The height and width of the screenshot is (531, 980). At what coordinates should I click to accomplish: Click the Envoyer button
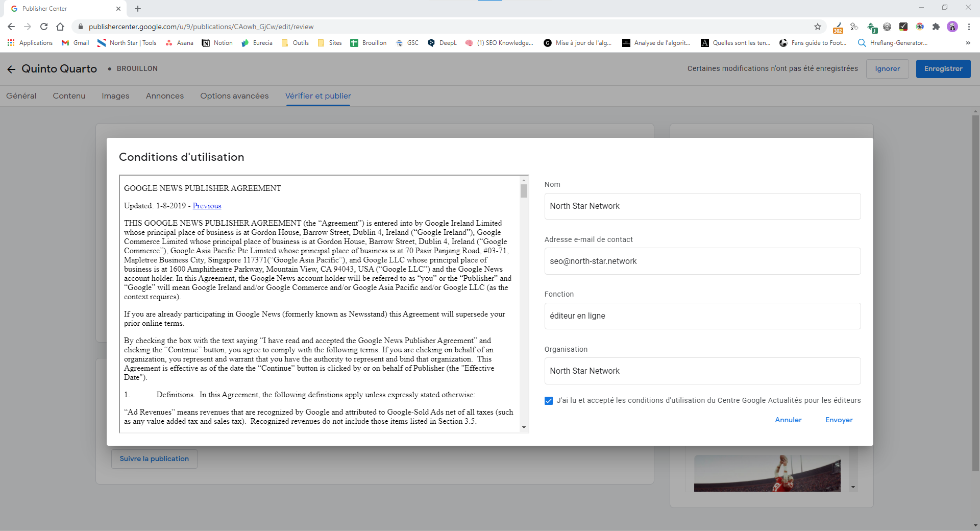839,420
